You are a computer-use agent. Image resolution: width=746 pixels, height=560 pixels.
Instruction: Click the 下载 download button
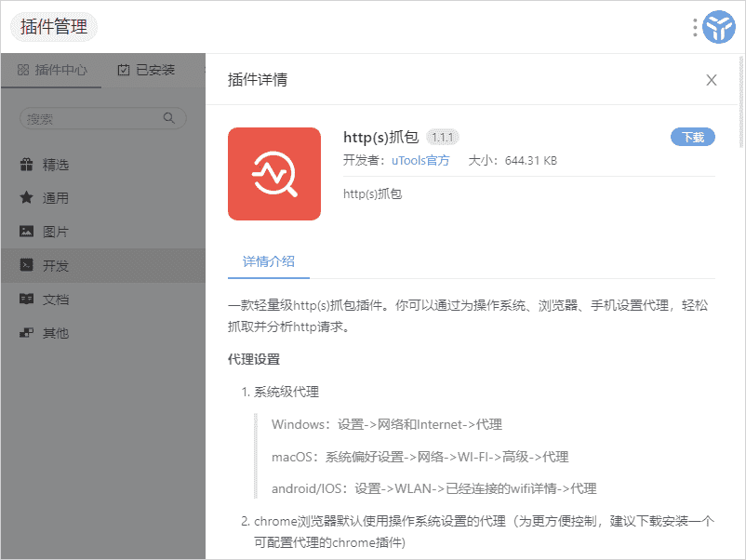point(693,137)
